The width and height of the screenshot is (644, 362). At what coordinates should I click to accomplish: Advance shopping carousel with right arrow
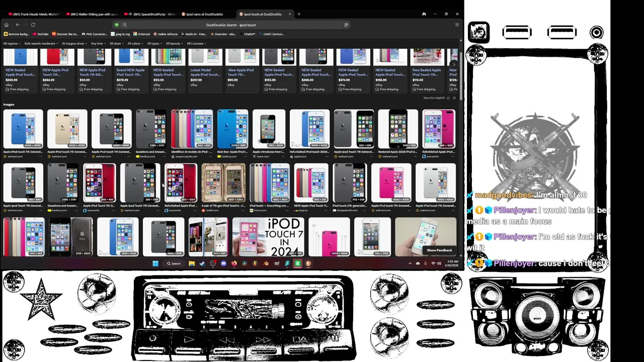click(x=453, y=64)
